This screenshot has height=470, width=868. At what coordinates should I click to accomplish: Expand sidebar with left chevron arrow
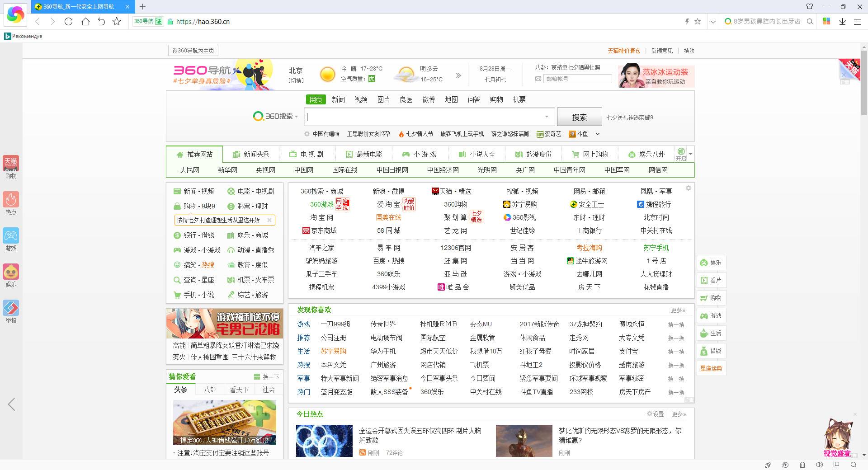coord(12,404)
